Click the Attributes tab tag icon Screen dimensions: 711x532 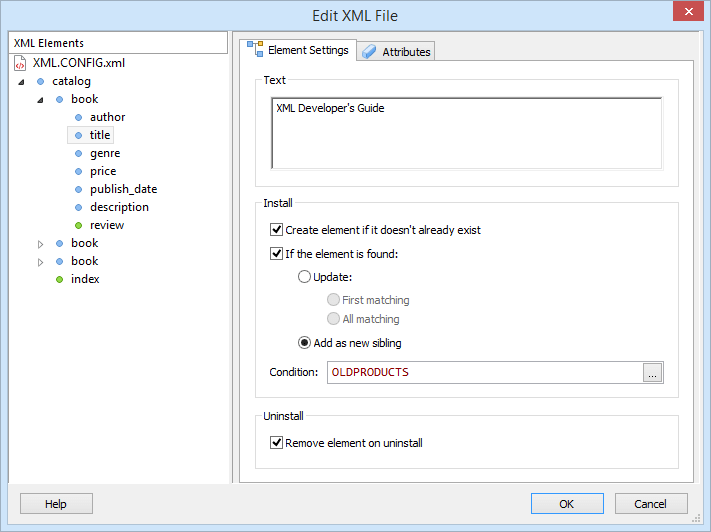(369, 52)
